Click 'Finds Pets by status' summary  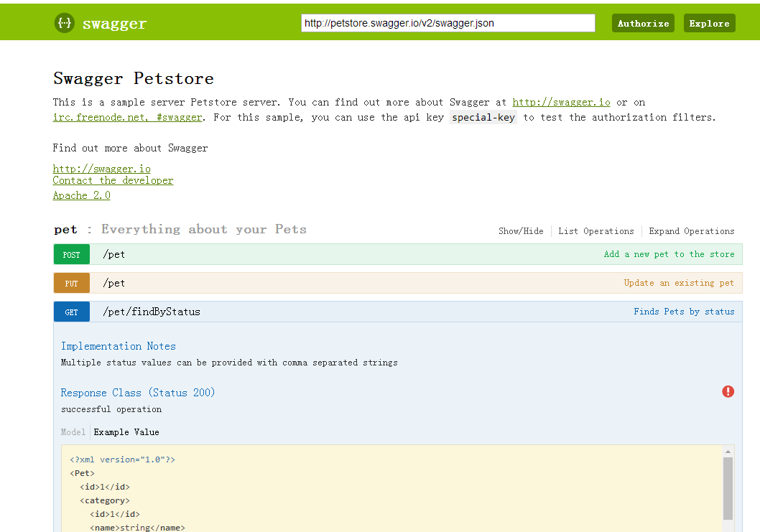coord(684,311)
